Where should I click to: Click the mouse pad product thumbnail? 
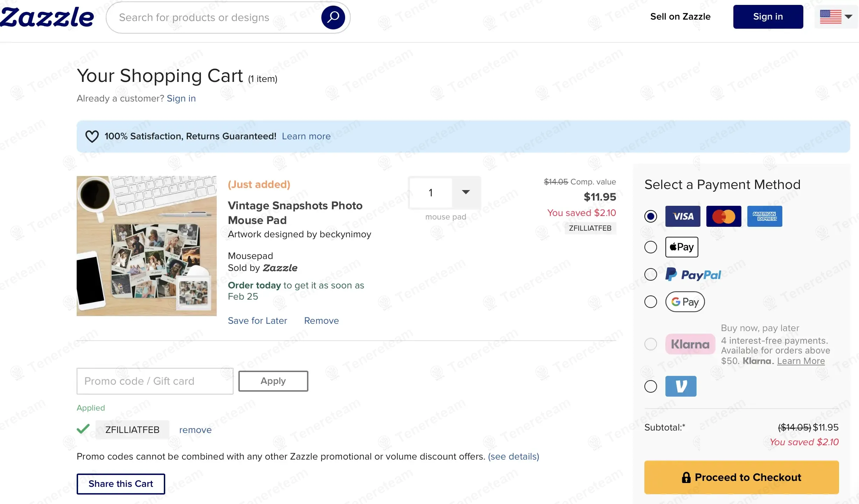147,246
